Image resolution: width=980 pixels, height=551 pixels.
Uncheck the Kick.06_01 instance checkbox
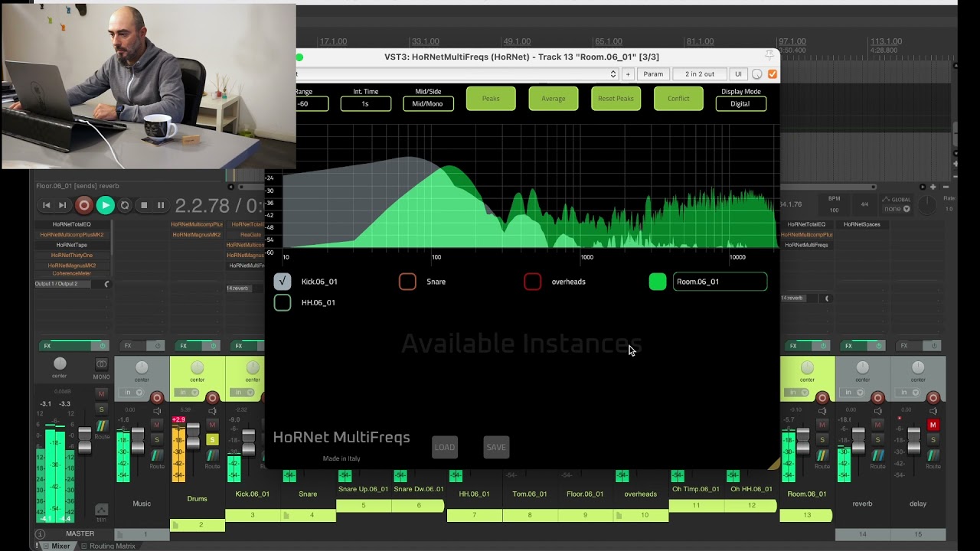click(283, 282)
